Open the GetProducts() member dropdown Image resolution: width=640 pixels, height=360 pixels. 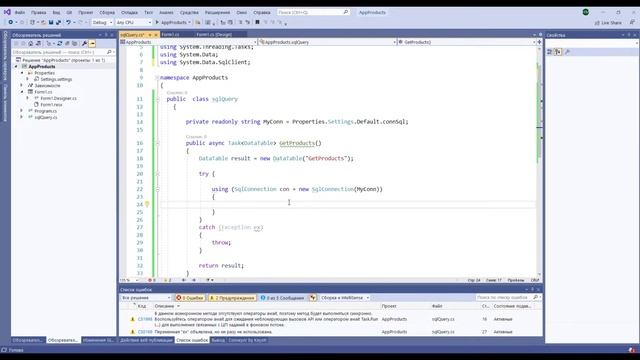click(467, 42)
